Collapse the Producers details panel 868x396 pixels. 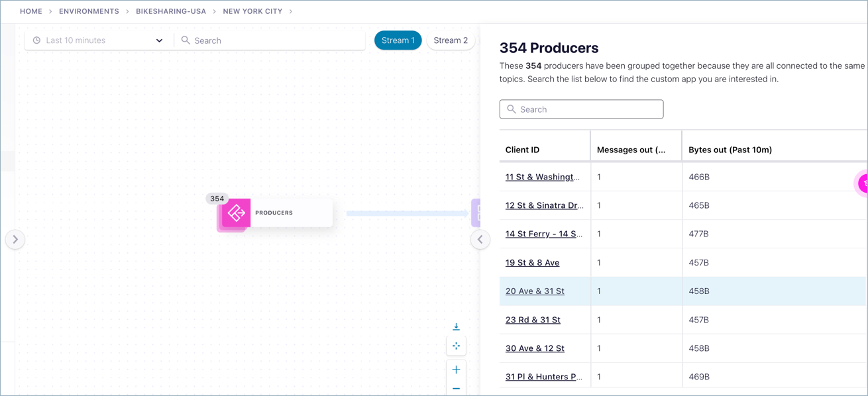click(480, 239)
